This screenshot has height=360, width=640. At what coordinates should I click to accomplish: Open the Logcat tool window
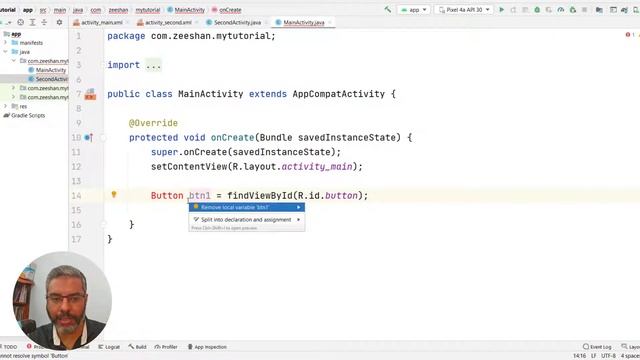pyautogui.click(x=109, y=347)
